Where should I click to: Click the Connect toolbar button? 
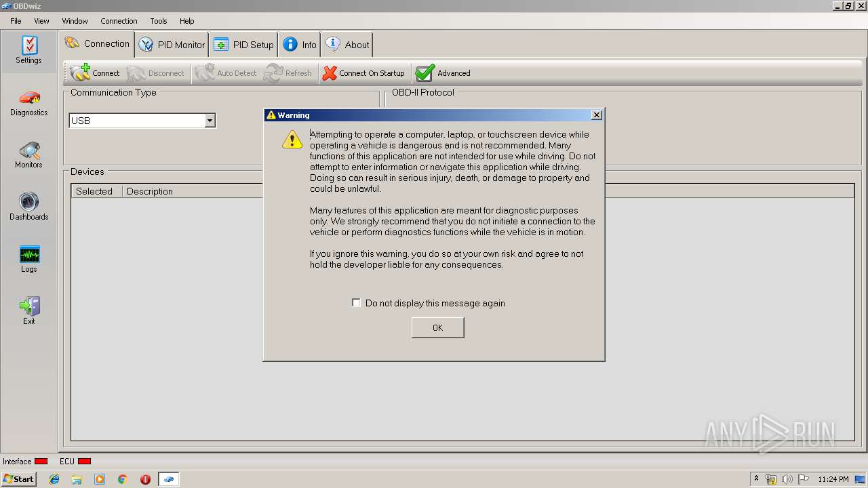click(x=96, y=73)
